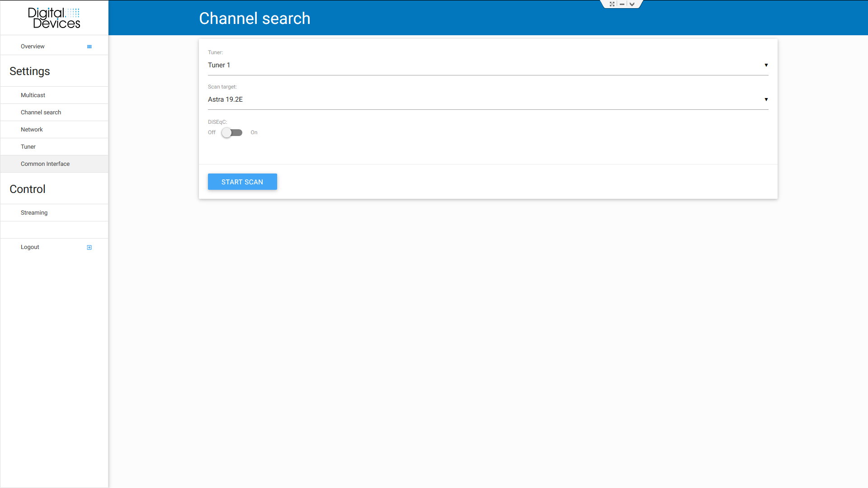Click the Digital Devices logo
The height and width of the screenshot is (488, 868).
click(54, 18)
